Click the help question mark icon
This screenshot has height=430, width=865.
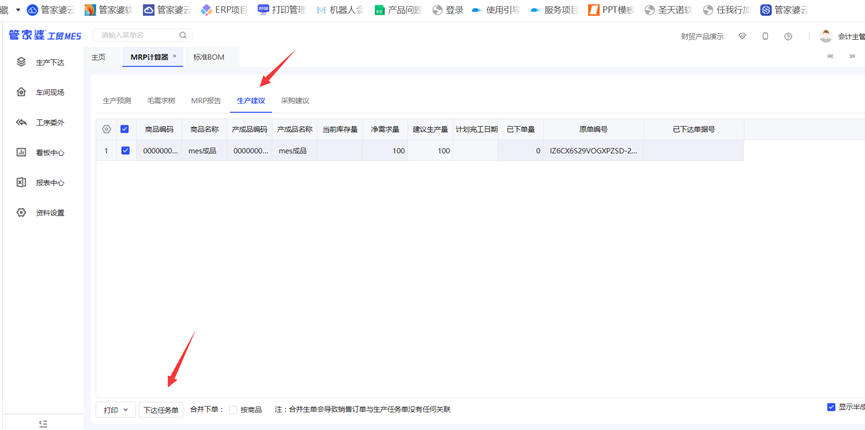coord(788,36)
